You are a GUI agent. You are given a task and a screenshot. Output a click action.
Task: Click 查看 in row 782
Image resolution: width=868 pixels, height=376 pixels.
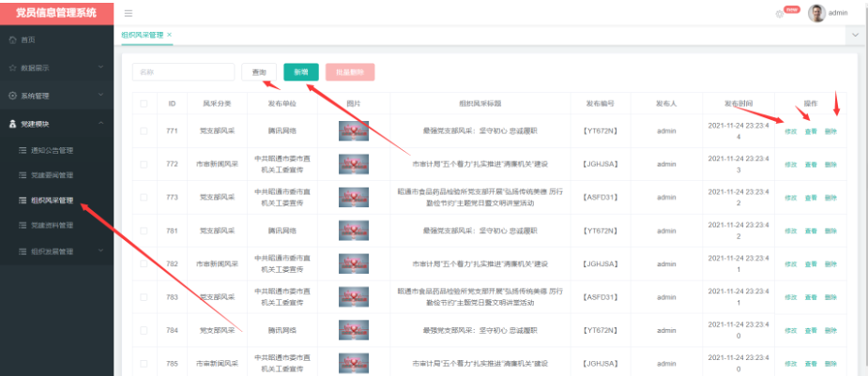click(811, 264)
